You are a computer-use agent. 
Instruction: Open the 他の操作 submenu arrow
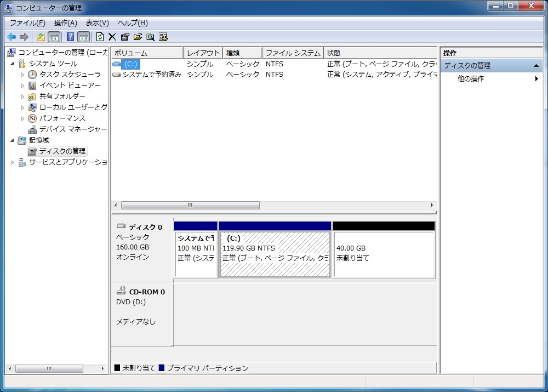tap(536, 79)
